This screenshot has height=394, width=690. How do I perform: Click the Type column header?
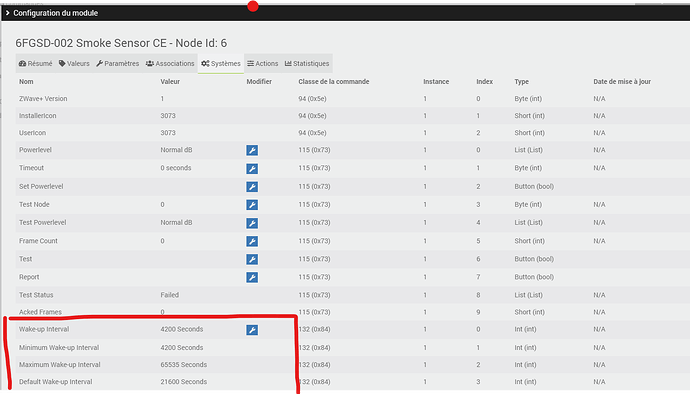point(521,81)
